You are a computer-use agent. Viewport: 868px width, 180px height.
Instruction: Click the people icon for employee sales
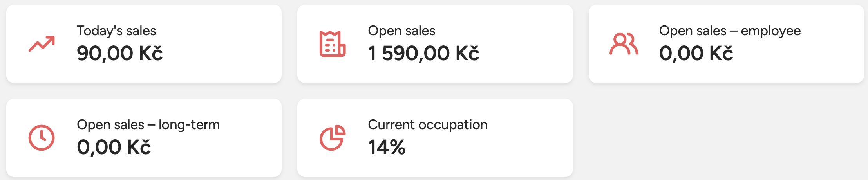point(624,44)
